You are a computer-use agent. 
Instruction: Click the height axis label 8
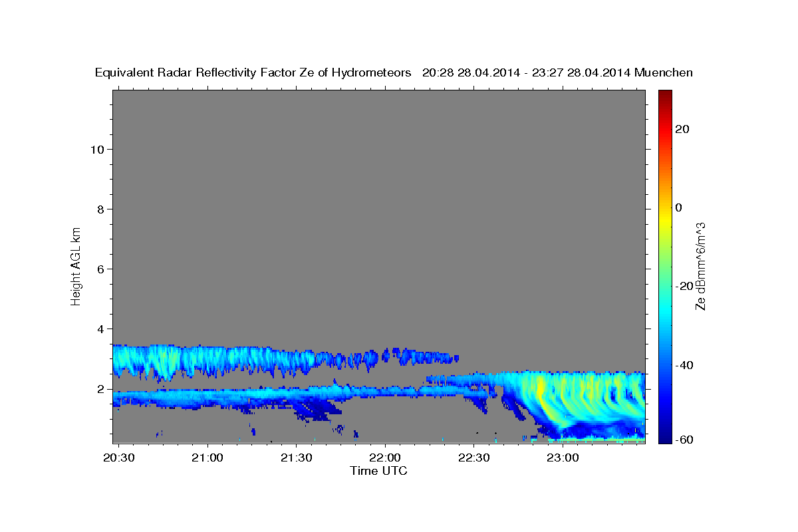tap(101, 209)
